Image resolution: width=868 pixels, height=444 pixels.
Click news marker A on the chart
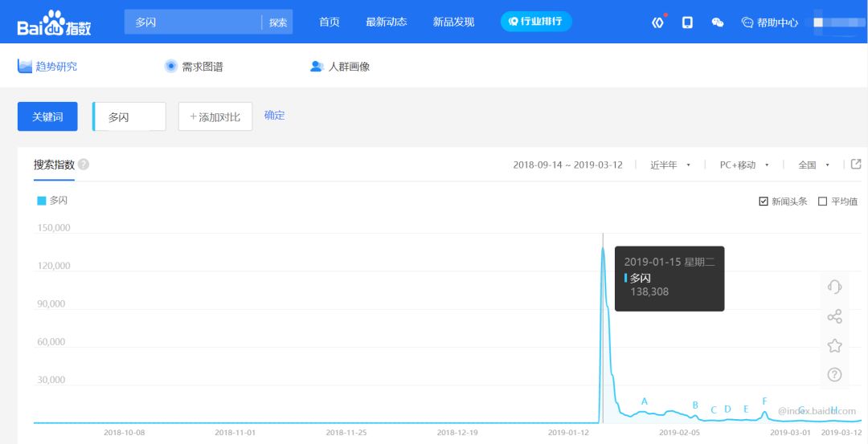[645, 401]
